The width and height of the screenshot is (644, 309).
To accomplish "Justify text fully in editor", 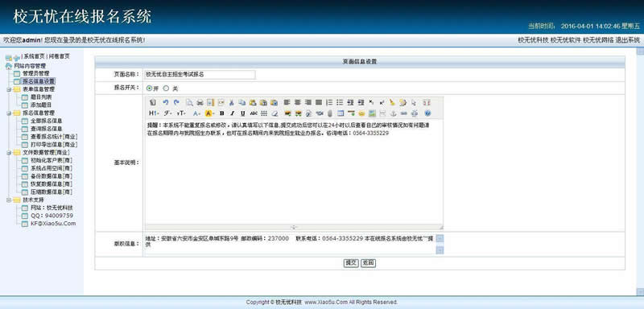I will (x=319, y=102).
